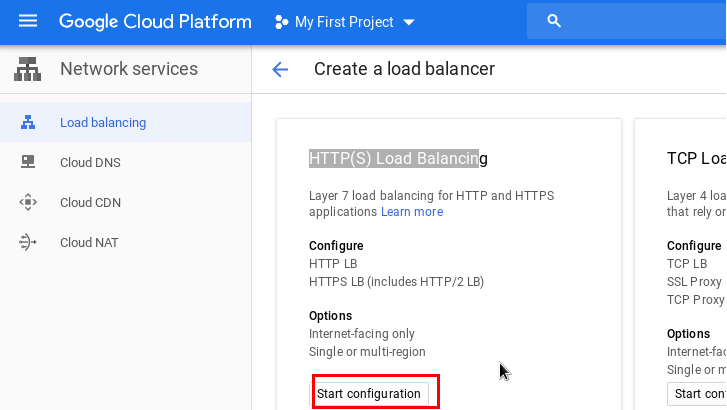Click the HTTP(S) Load Balancing heading

click(x=398, y=158)
